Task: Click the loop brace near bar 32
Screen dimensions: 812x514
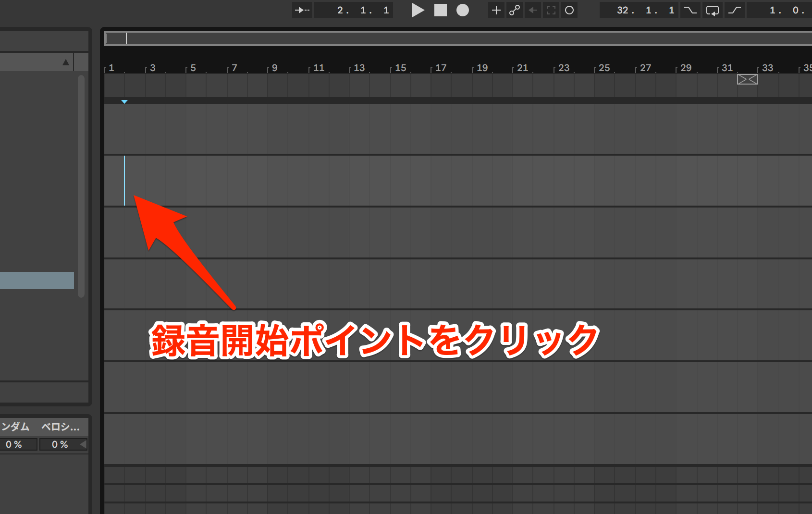Action: pos(748,79)
